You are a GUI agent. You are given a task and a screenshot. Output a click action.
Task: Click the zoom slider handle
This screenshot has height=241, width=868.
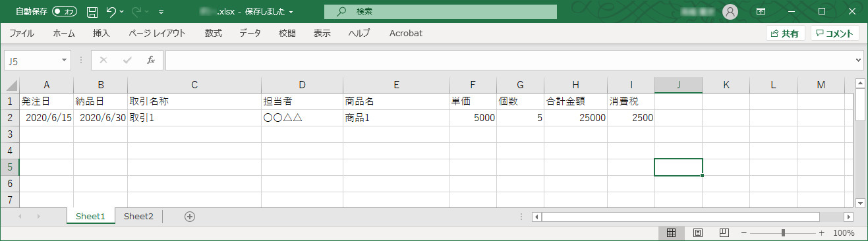click(783, 233)
